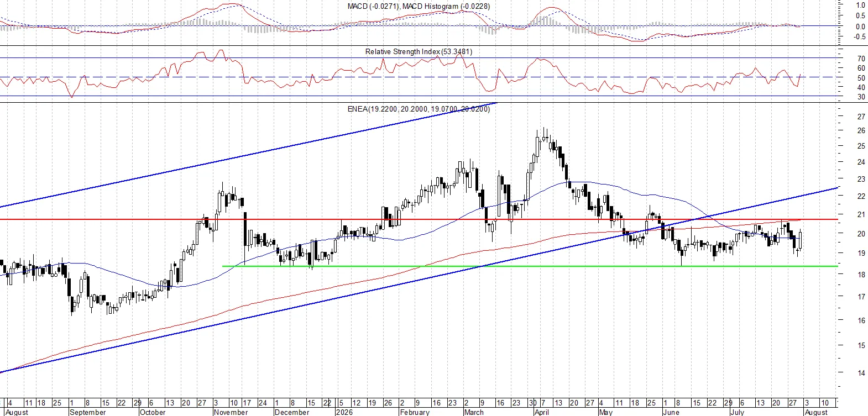
Task: Click the MACD indicator title with its values
Action: [419, 6]
